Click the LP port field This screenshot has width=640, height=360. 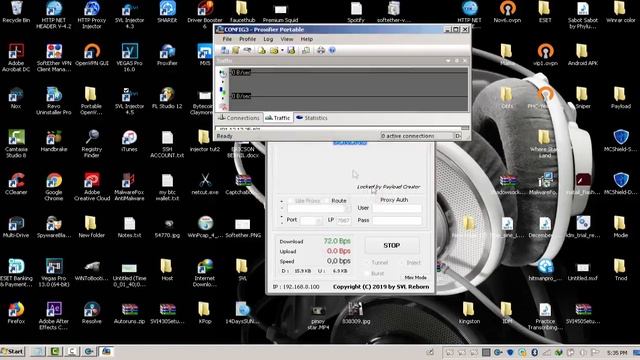coord(343,220)
